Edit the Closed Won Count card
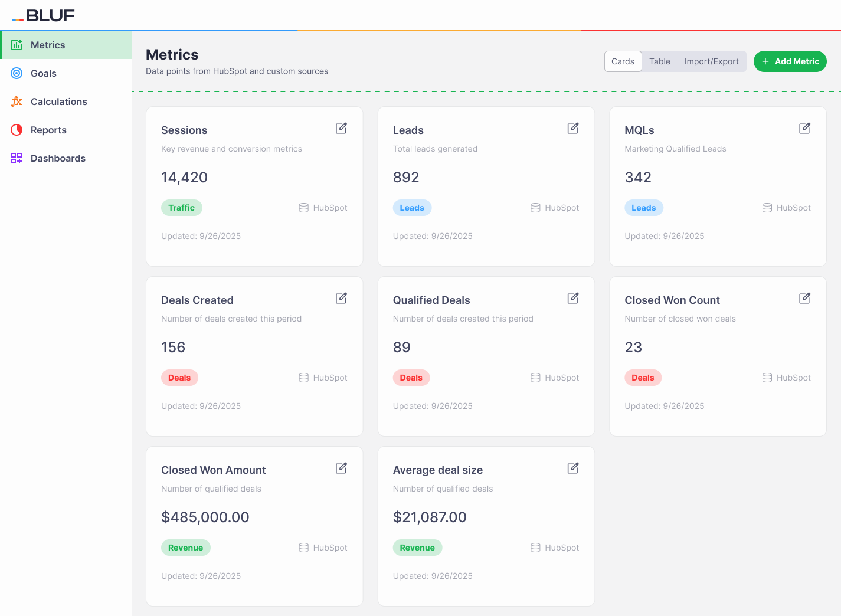The image size is (841, 616). point(805,299)
